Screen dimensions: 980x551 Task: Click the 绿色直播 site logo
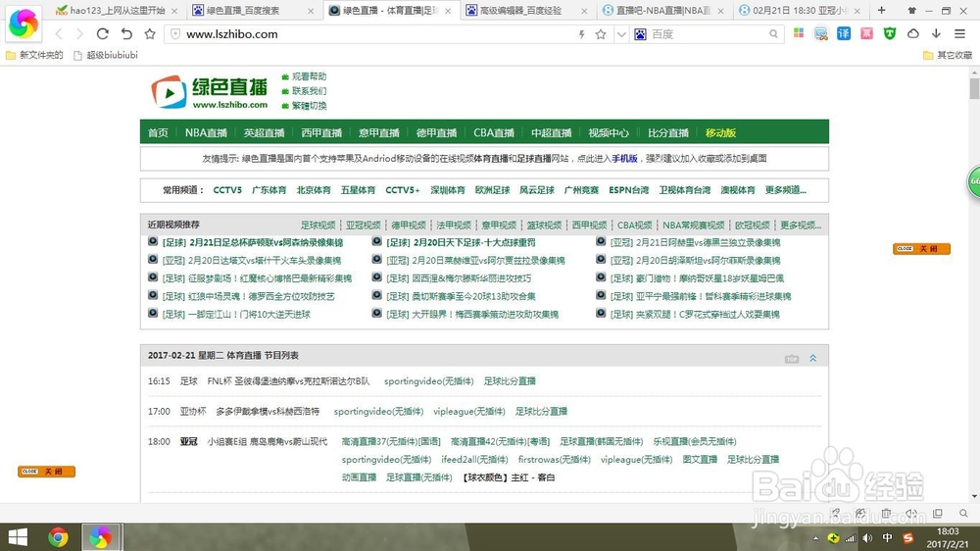[x=210, y=91]
